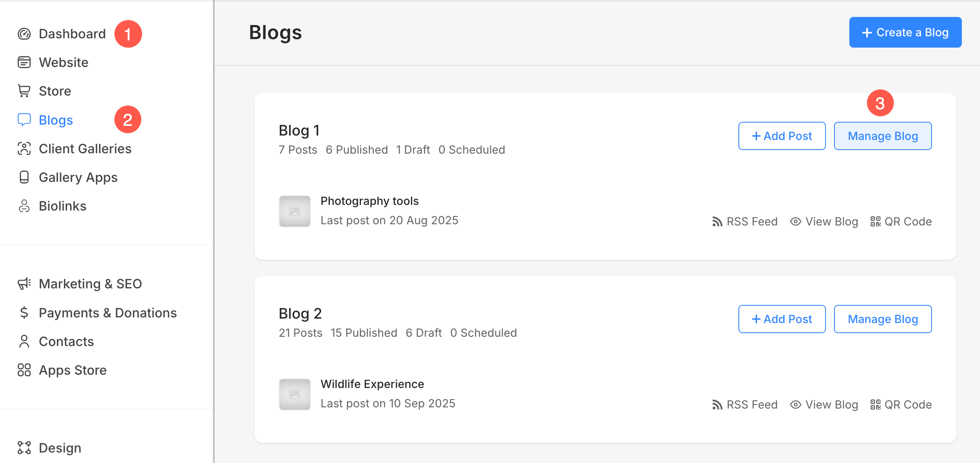Click the Wildlife Experience blog title
Viewport: 980px width, 463px height.
point(372,384)
